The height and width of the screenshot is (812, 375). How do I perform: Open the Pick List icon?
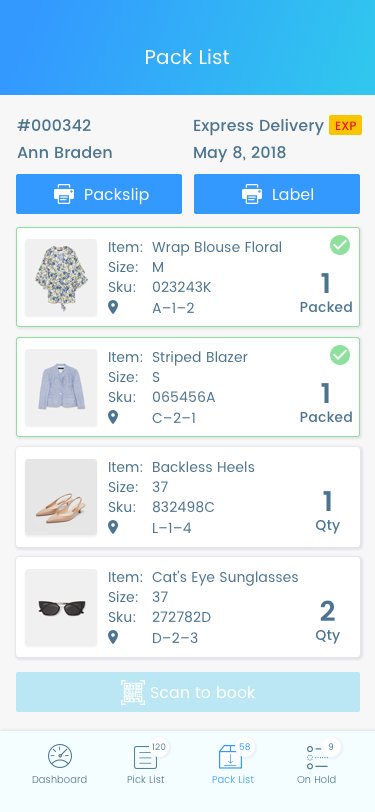[146, 758]
